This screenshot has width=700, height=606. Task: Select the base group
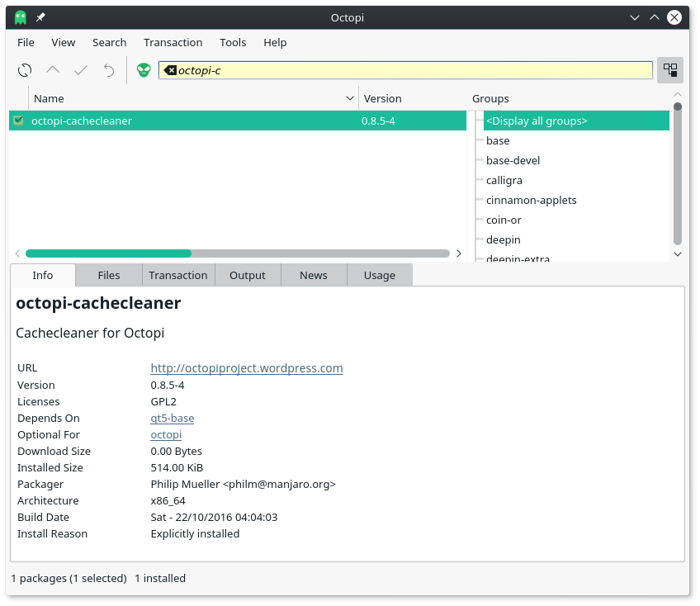pos(498,140)
